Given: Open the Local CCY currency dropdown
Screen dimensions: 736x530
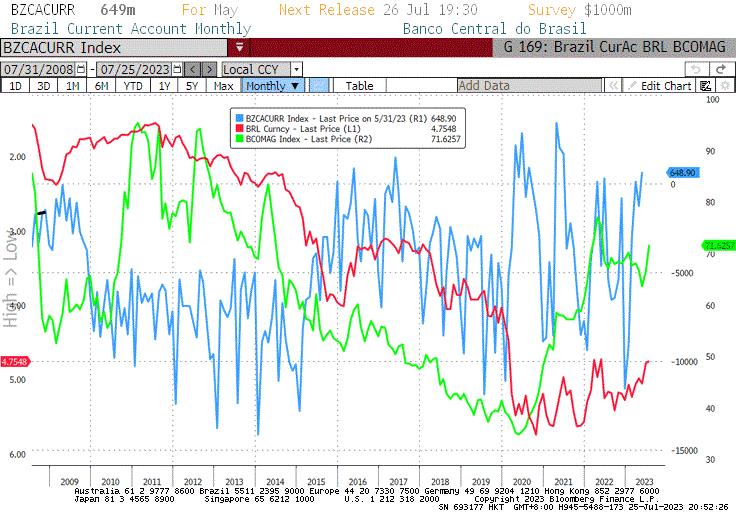Looking at the screenshot, I should [296, 69].
